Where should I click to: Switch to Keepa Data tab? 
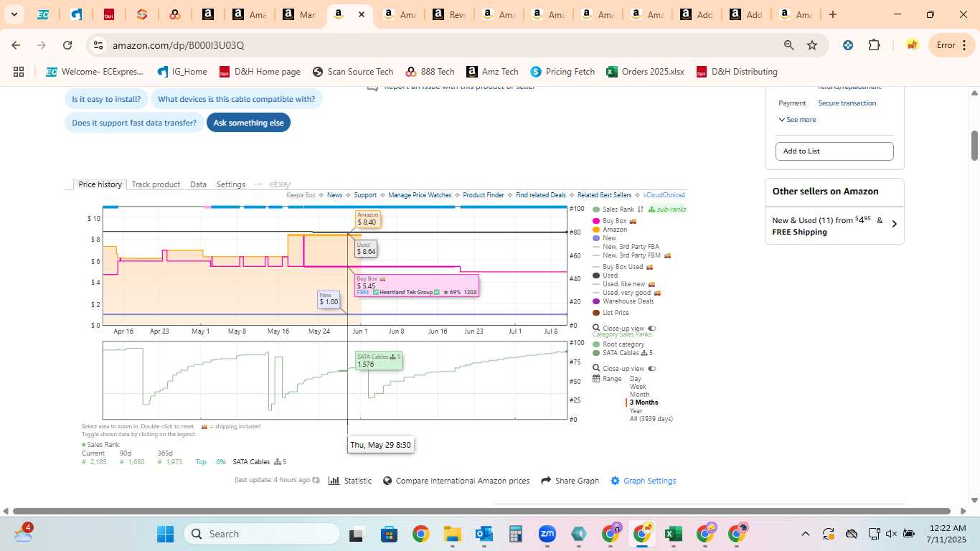tap(198, 184)
